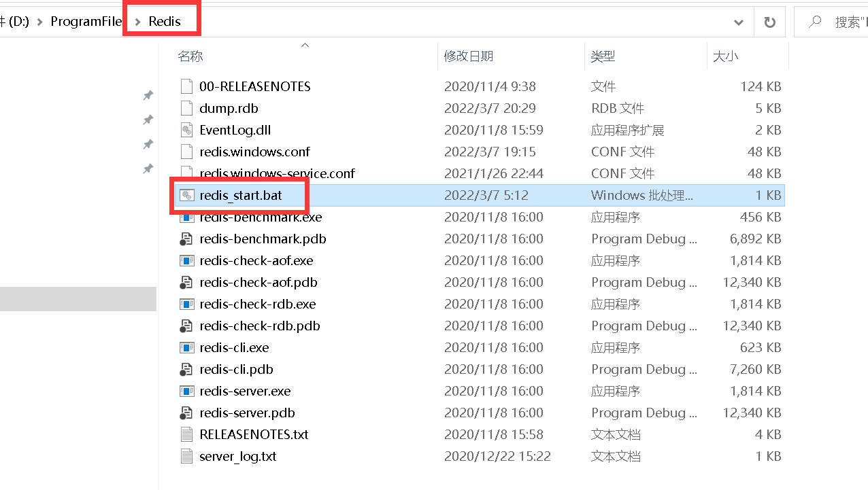Click the EventLog.dll gear file icon
This screenshot has height=490, width=868.
coord(186,130)
